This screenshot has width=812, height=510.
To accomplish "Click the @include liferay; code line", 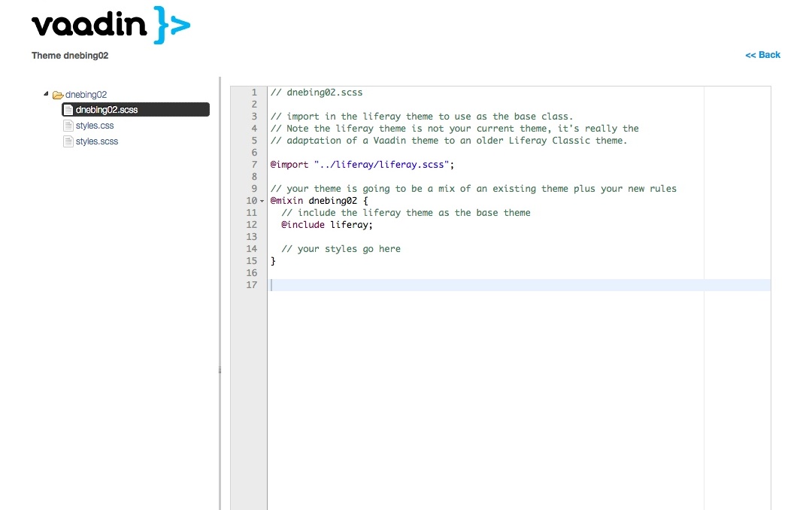I will click(327, 224).
